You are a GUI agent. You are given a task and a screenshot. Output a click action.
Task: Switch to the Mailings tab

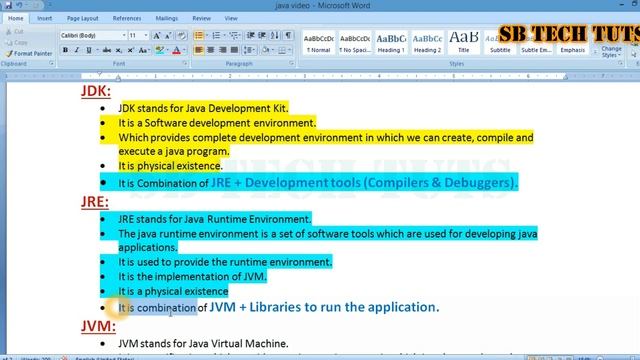[167, 18]
